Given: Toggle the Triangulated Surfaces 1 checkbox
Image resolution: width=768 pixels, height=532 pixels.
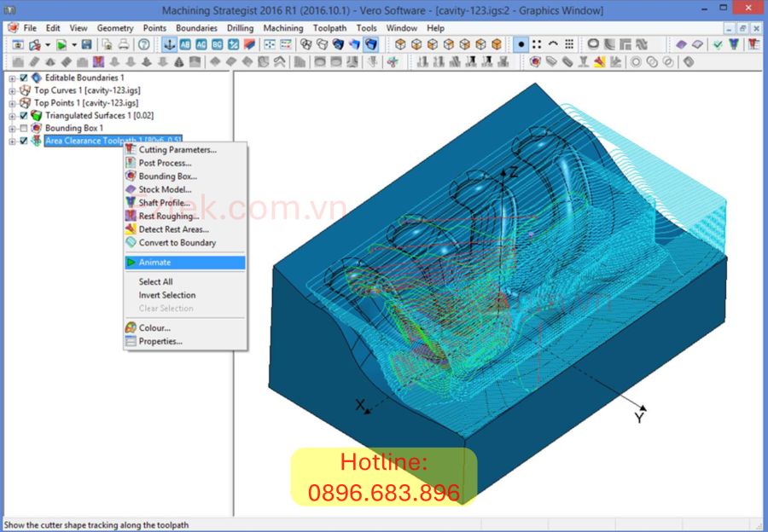Looking at the screenshot, I should (x=24, y=116).
